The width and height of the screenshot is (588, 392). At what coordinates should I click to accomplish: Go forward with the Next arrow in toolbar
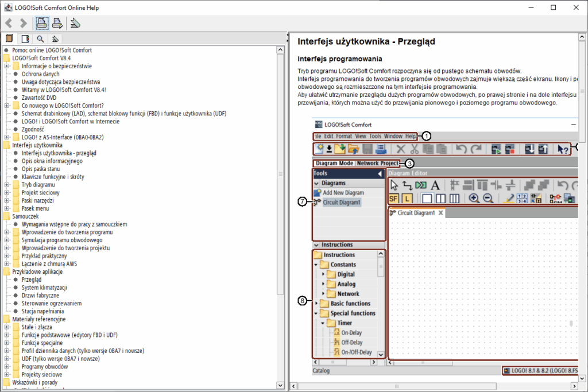pos(23,23)
